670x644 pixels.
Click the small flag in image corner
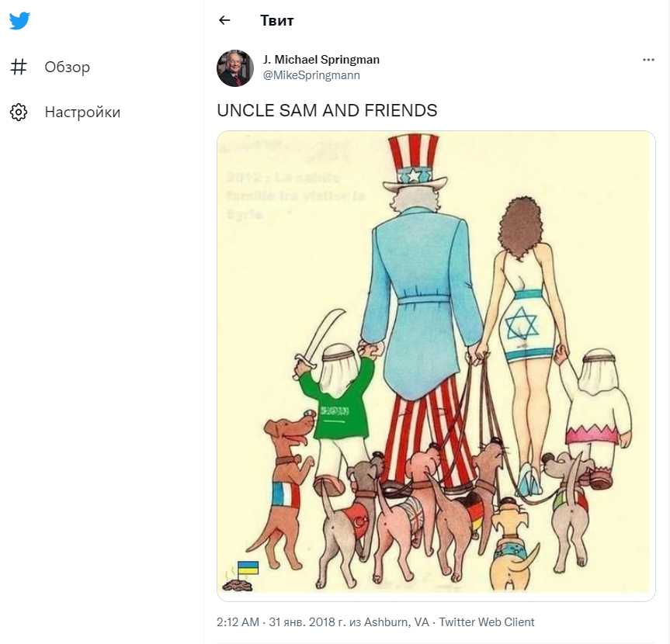(x=248, y=568)
